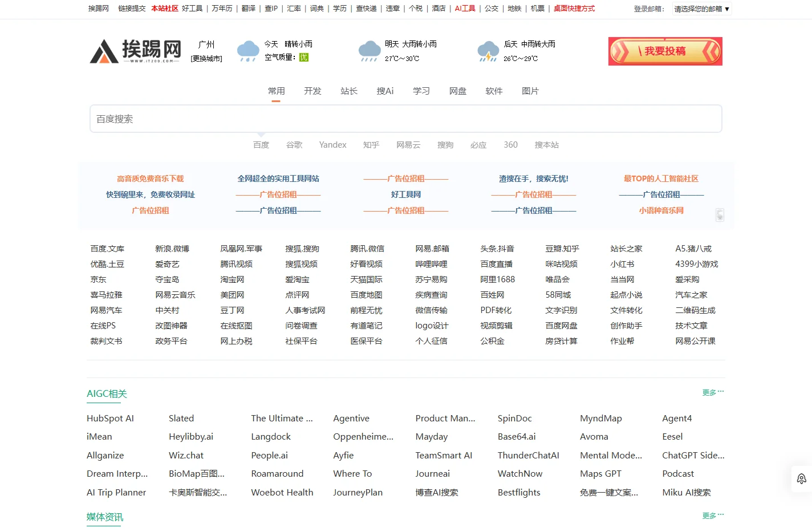Select 必应 search engine
This screenshot has width=812, height=532.
point(478,145)
